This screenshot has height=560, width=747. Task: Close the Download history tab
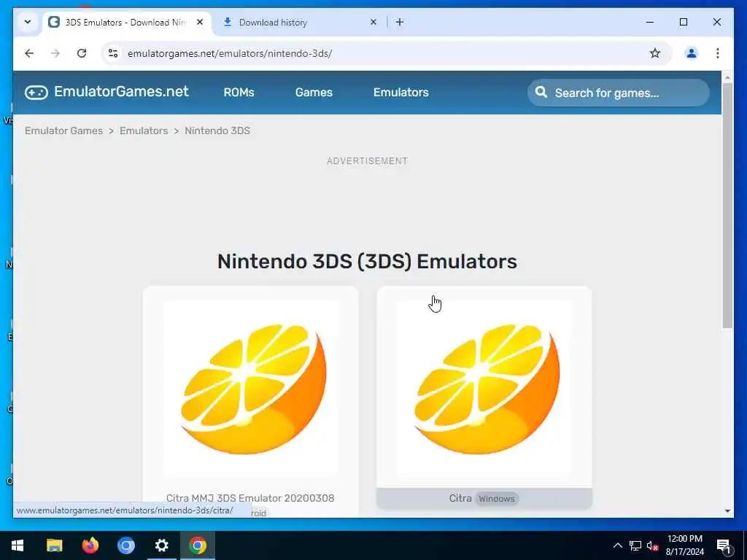373,22
